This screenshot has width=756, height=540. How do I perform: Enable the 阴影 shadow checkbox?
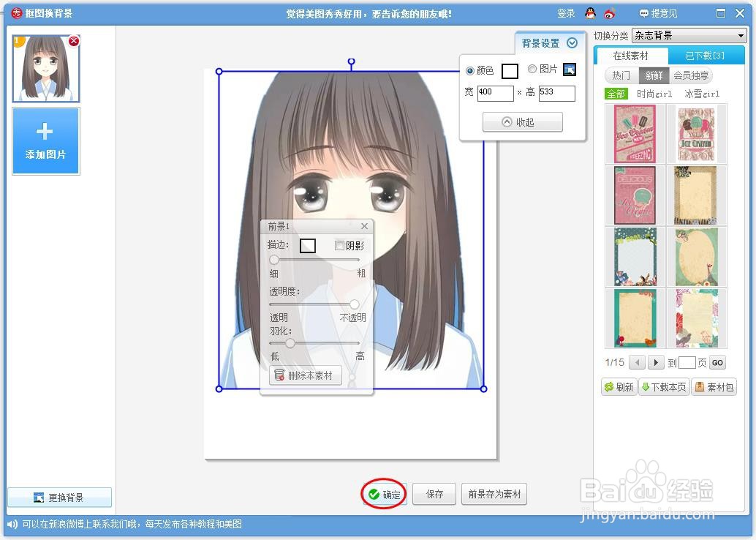[x=339, y=246]
